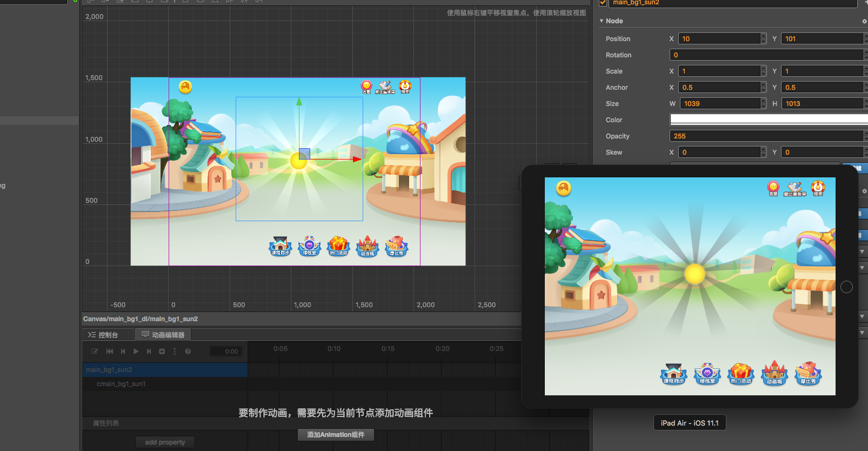Screen dimensions: 868x451
Task: Increment the Position X stepper
Action: pyautogui.click(x=763, y=36)
